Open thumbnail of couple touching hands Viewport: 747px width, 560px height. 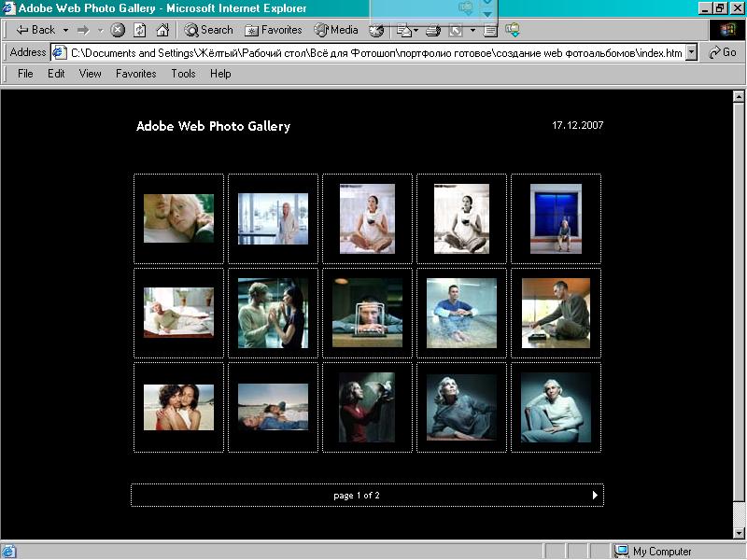coord(273,313)
